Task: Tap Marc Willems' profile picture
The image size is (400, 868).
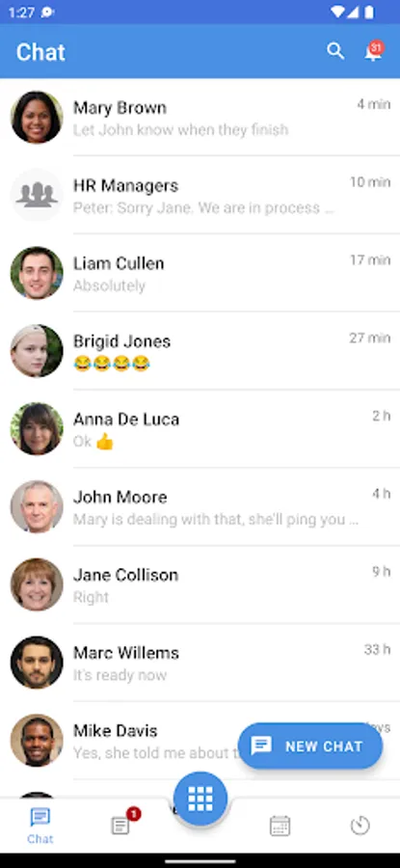Action: (x=37, y=664)
